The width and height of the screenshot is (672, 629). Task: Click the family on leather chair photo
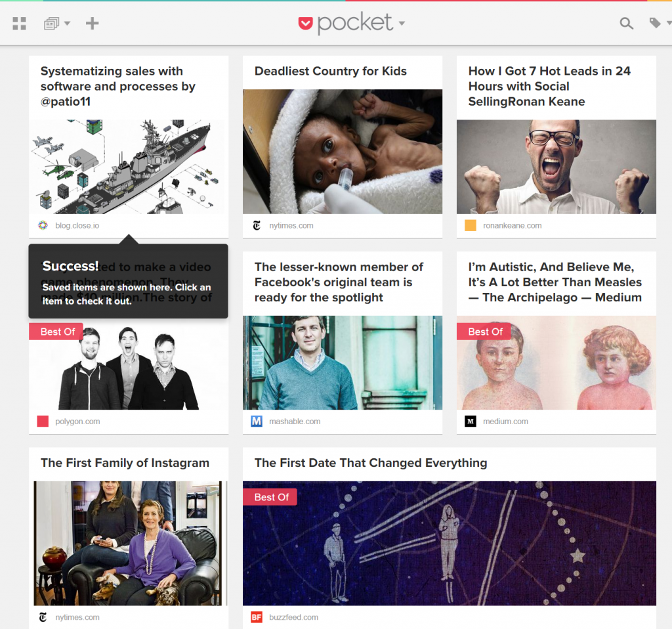tap(129, 543)
